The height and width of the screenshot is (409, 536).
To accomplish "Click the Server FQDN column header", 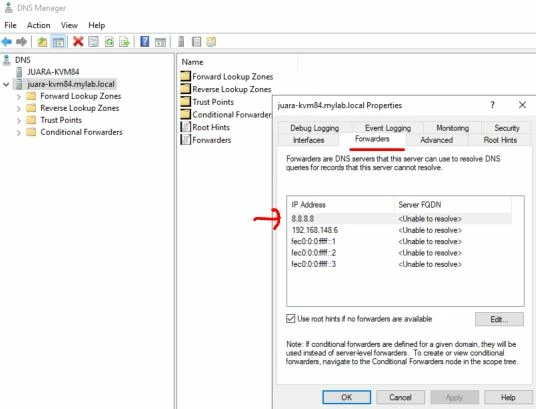I will tap(453, 204).
